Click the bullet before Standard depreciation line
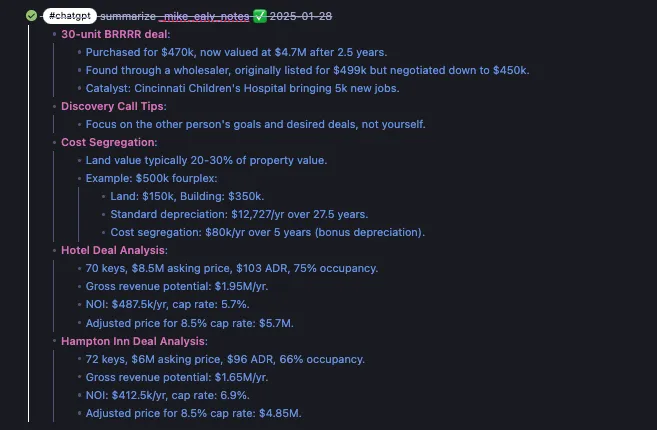Viewport: 657px width, 430px height. pyautogui.click(x=103, y=214)
